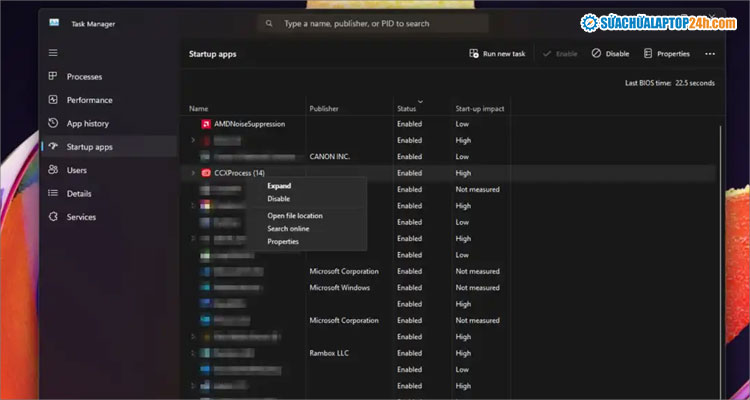The image size is (750, 400).
Task: Click Disable in the top toolbar
Action: (610, 53)
